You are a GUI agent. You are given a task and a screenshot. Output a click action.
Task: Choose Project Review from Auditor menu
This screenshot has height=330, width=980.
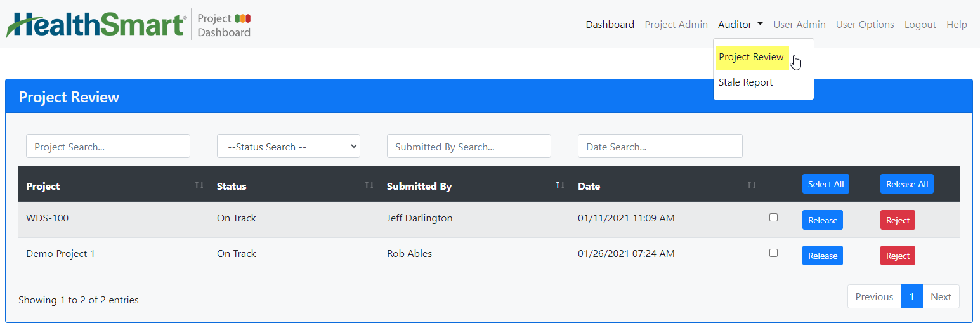[x=751, y=57]
